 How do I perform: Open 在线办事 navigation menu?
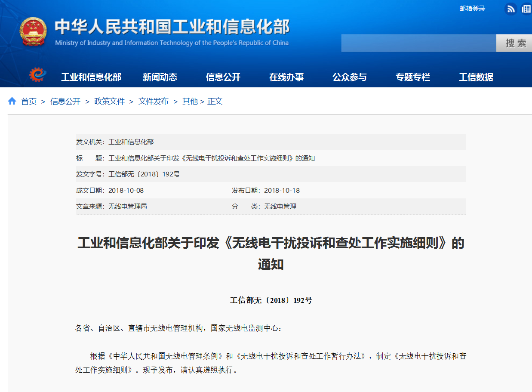tap(286, 77)
